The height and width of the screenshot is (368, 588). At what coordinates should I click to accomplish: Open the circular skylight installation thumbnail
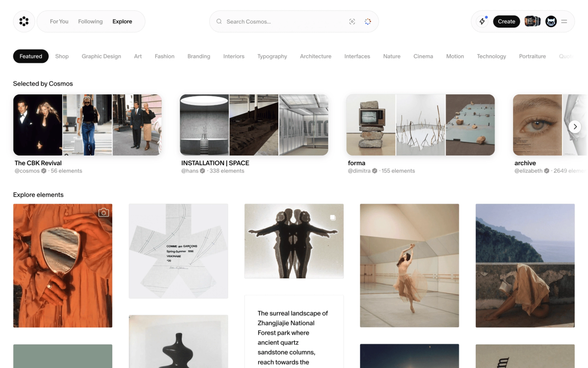tap(204, 125)
